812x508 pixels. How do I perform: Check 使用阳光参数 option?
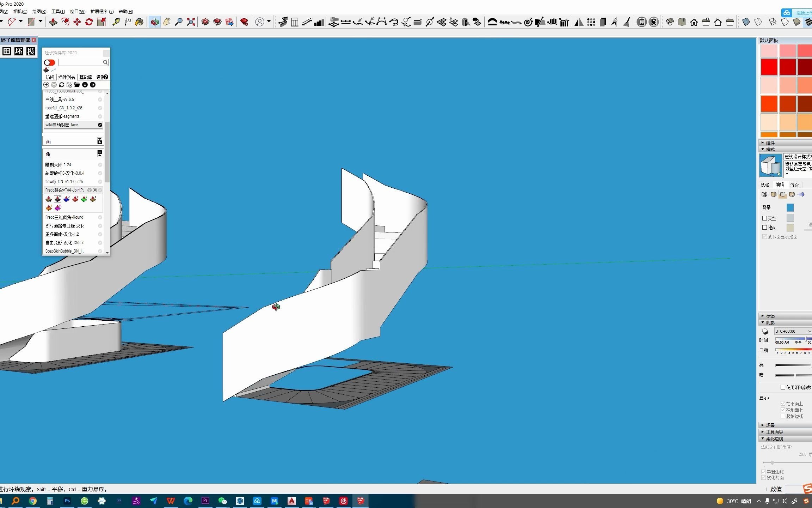click(x=783, y=387)
